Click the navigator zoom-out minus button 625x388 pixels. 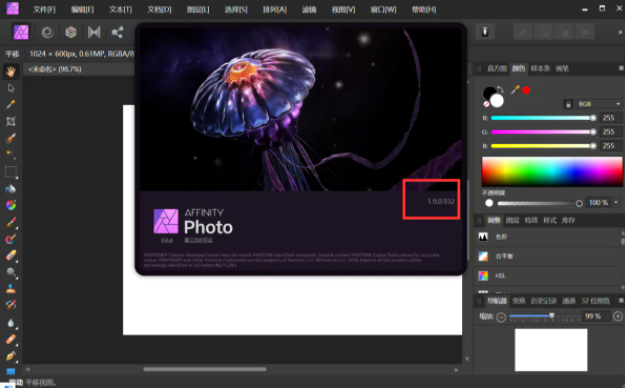coord(501,317)
